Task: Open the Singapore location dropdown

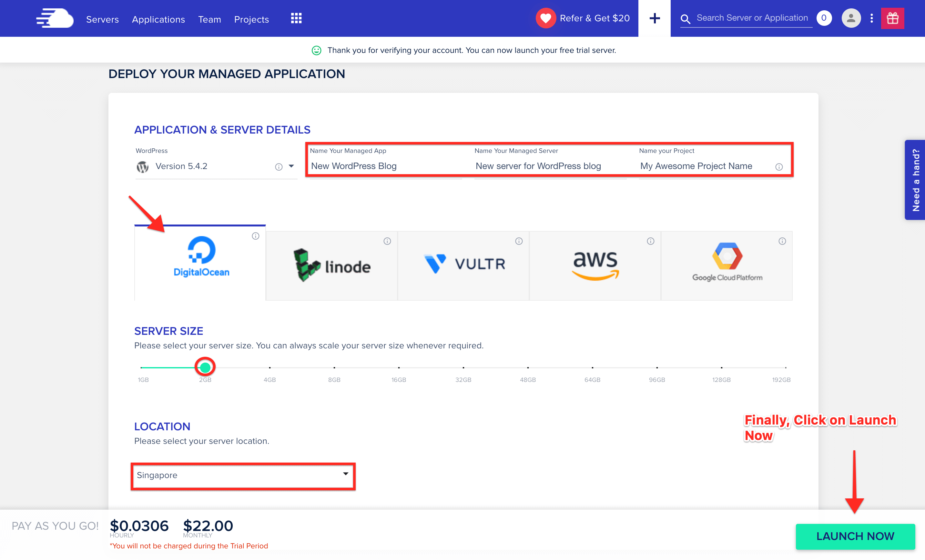Action: (x=243, y=475)
